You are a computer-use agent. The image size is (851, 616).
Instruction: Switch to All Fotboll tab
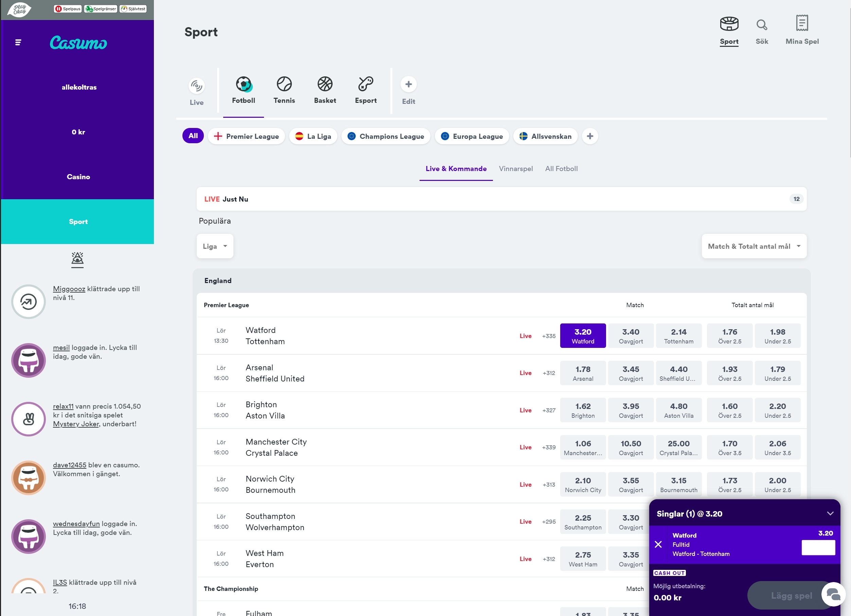coord(561,169)
